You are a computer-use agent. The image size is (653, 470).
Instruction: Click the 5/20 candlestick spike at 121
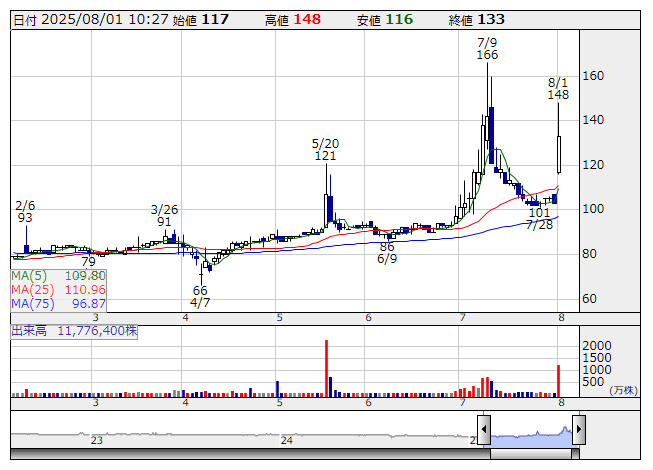pos(327,205)
